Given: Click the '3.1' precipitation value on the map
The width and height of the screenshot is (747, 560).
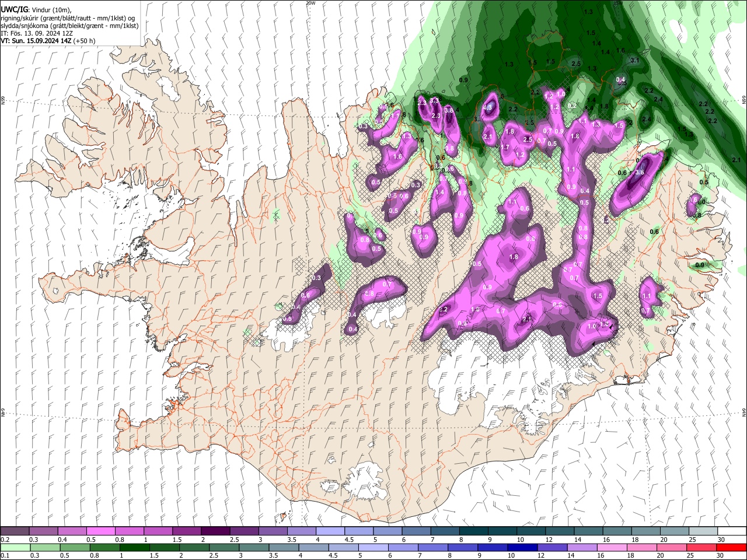Looking at the screenshot, I should point(635,61).
